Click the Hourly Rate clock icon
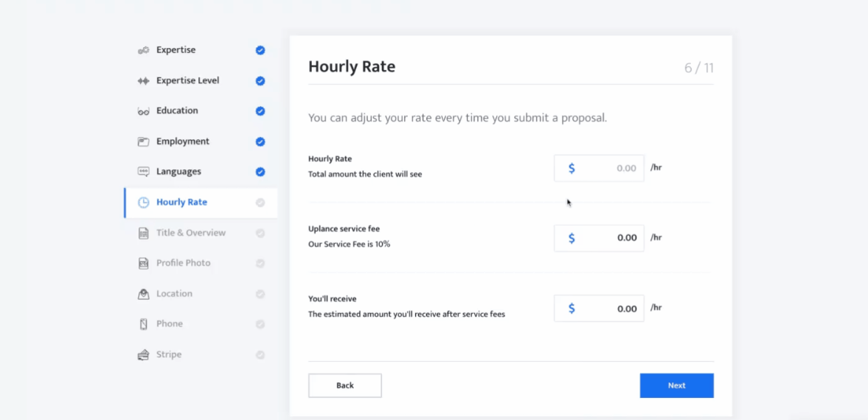Viewport: 868px width, 420px height. [143, 203]
